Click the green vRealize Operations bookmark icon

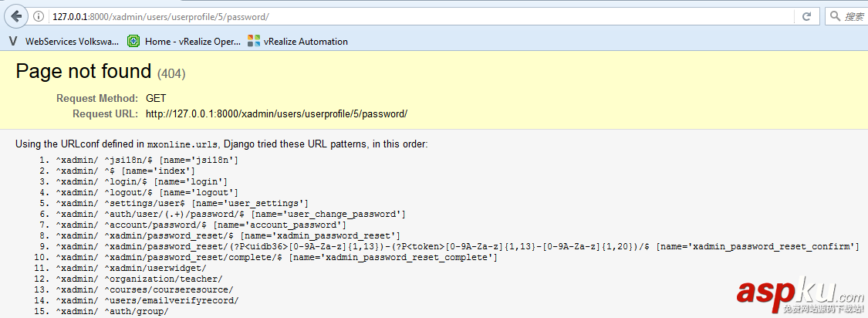click(133, 41)
